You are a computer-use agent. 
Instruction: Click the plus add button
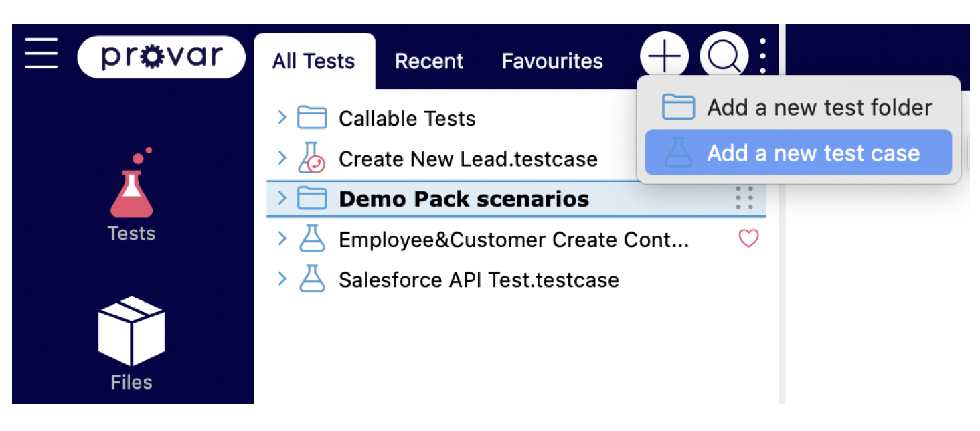(664, 56)
